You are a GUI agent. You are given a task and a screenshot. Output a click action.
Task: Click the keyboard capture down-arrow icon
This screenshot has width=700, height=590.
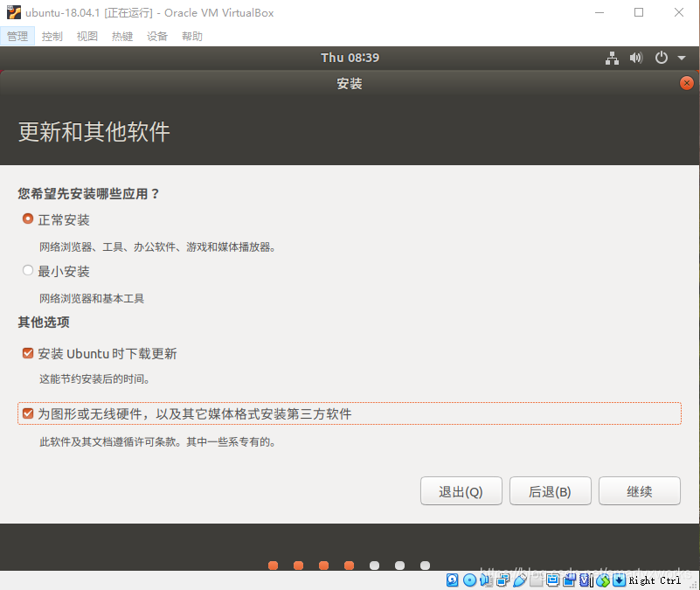[x=620, y=580]
